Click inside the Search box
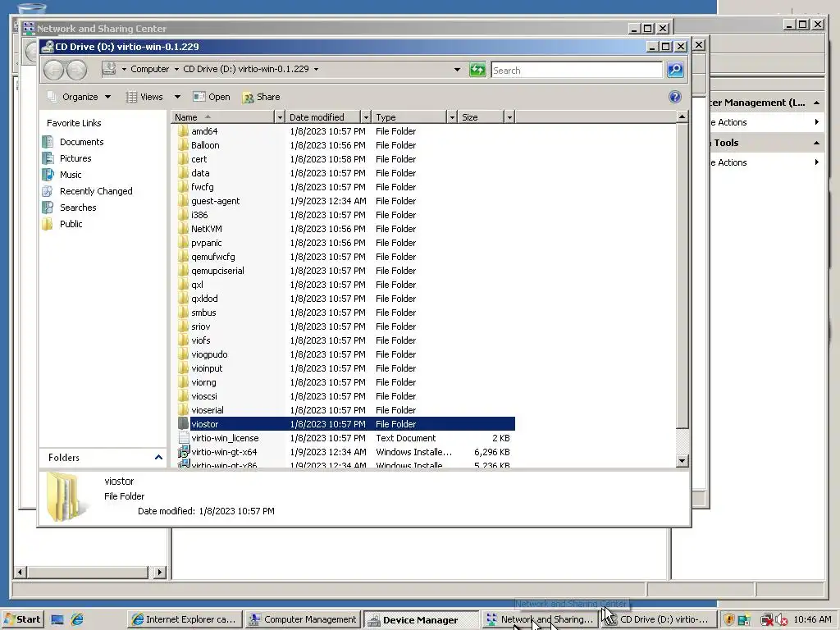Screen dimensions: 840x630 coord(577,71)
